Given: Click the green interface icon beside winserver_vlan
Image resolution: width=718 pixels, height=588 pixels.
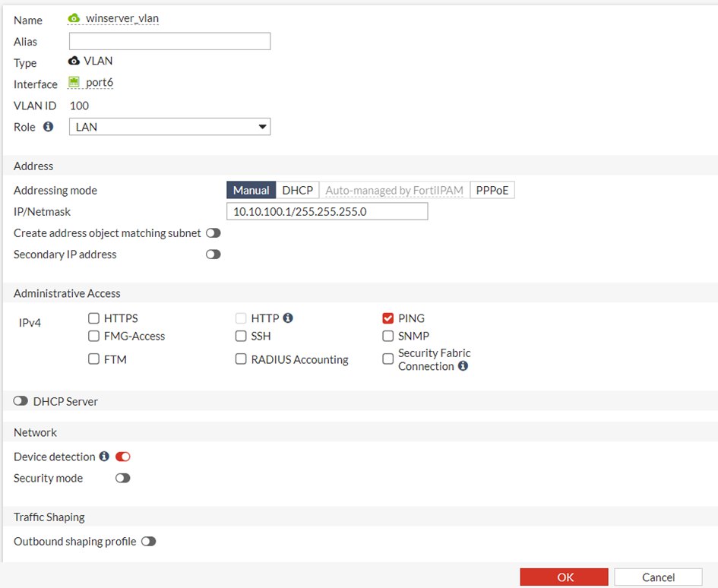Looking at the screenshot, I should [x=73, y=17].
